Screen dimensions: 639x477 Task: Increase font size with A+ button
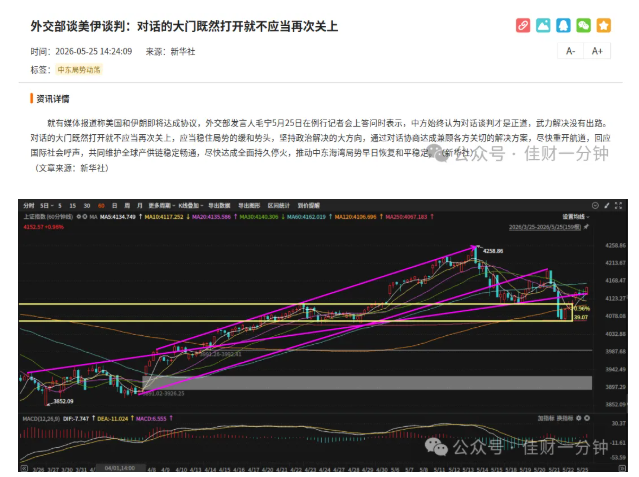click(x=597, y=51)
